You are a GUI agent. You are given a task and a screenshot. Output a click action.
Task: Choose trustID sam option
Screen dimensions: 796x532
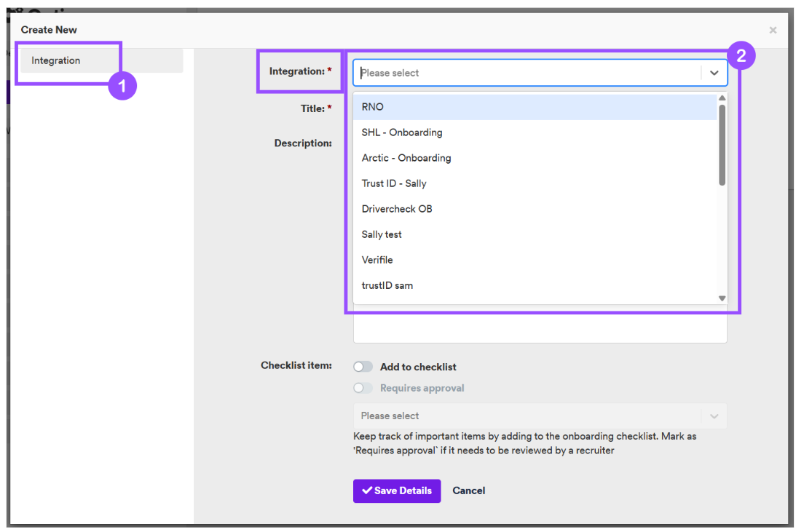click(x=535, y=285)
